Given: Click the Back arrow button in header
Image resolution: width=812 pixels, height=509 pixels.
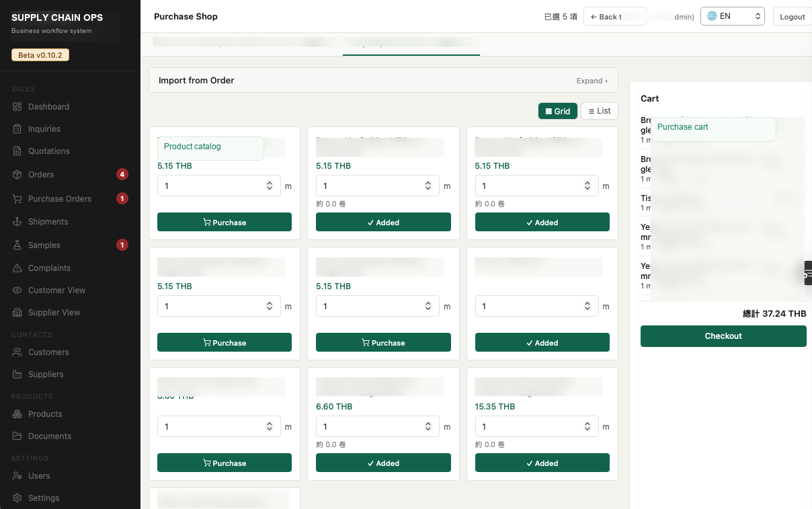Looking at the screenshot, I should coord(615,16).
